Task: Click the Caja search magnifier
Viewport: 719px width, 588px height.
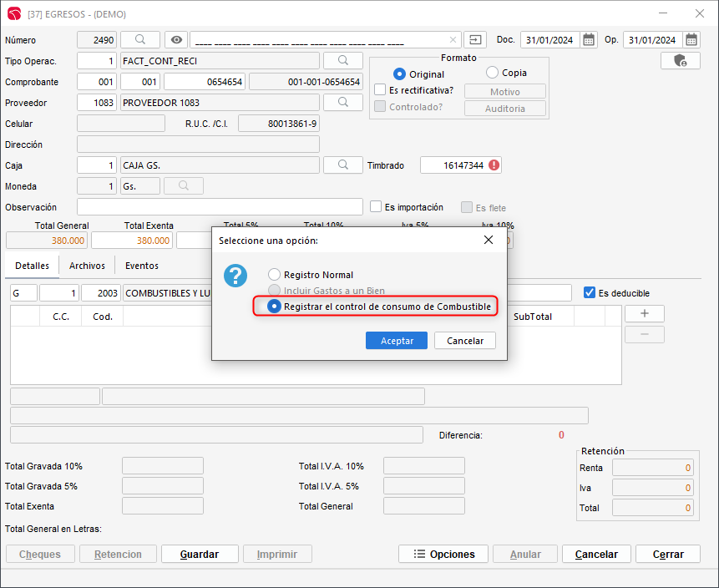Action: pyautogui.click(x=342, y=165)
